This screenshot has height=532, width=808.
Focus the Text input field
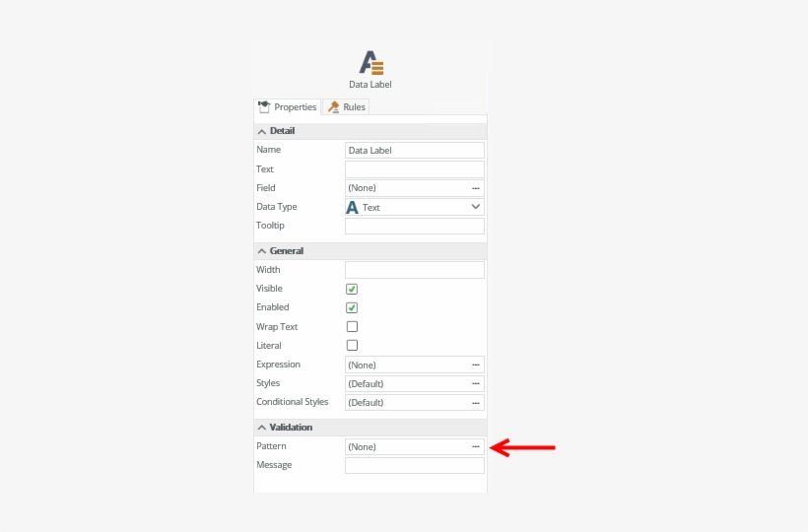pyautogui.click(x=414, y=169)
